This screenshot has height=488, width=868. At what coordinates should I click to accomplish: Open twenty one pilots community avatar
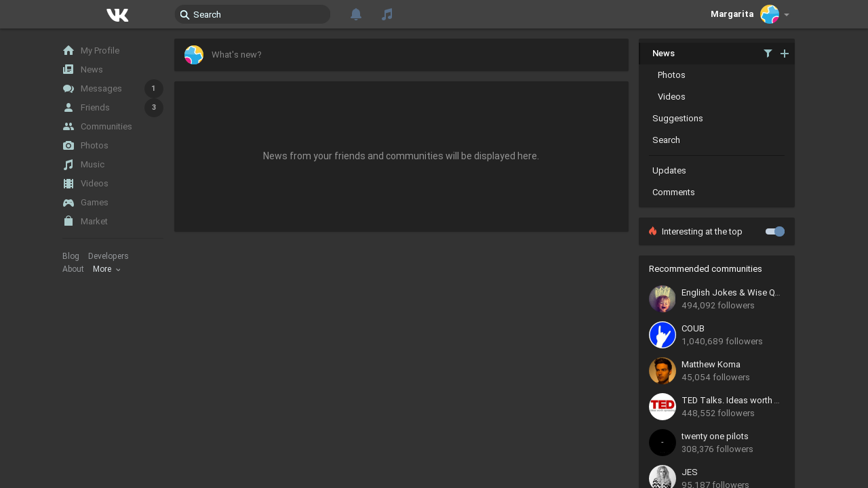(x=663, y=443)
